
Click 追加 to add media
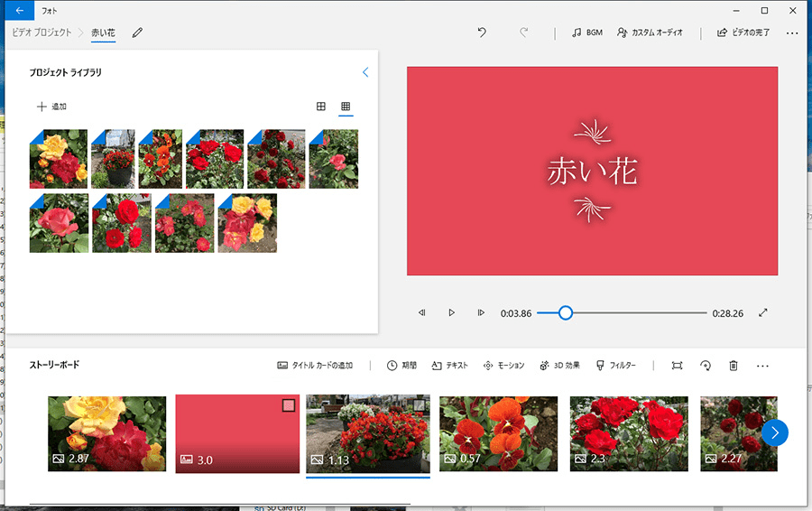point(51,107)
